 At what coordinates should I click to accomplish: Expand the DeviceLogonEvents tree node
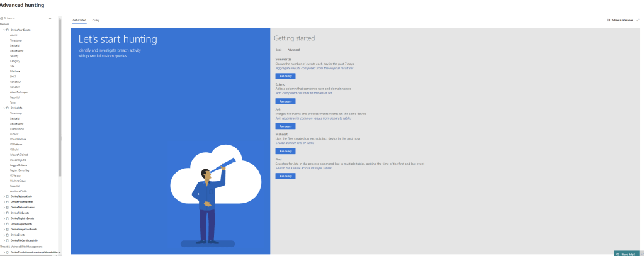4,224
